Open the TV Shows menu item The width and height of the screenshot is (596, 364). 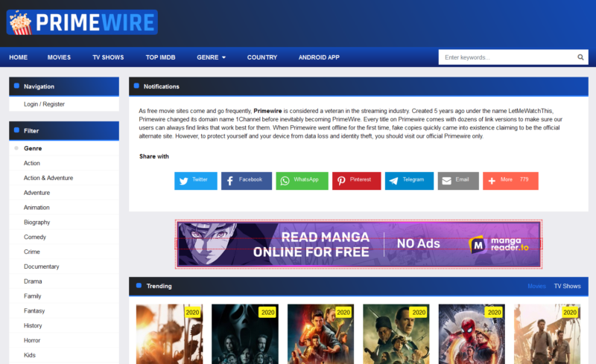tap(108, 57)
